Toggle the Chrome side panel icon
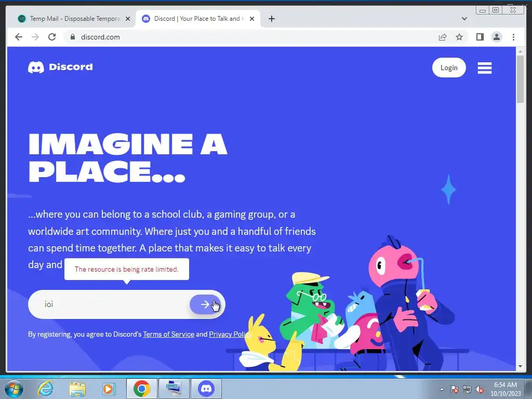The image size is (532, 399). point(480,37)
